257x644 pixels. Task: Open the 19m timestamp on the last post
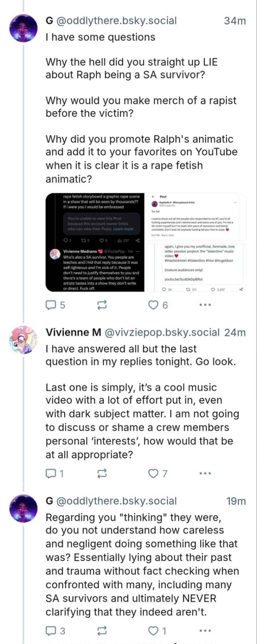coord(236,501)
